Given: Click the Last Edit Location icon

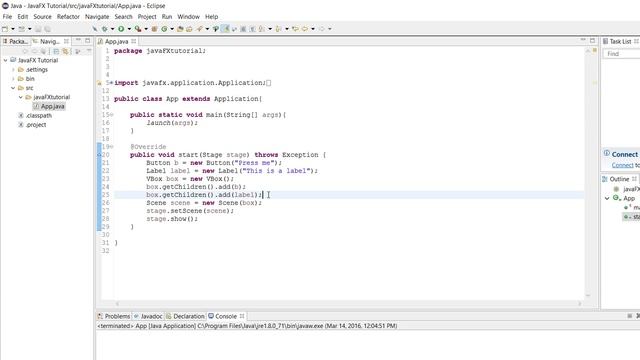Looking at the screenshot, I should point(295,29).
